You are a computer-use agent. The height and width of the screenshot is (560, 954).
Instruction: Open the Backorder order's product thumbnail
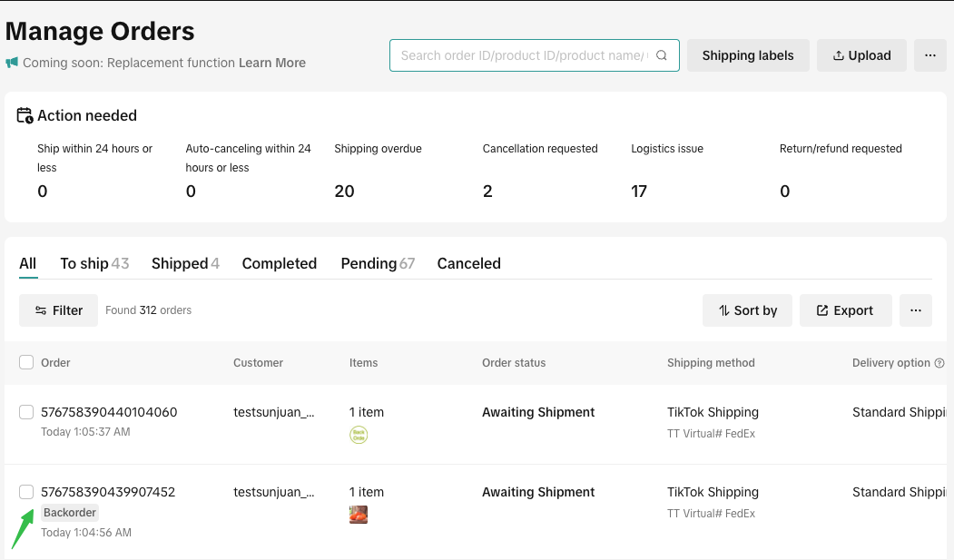pos(359,515)
